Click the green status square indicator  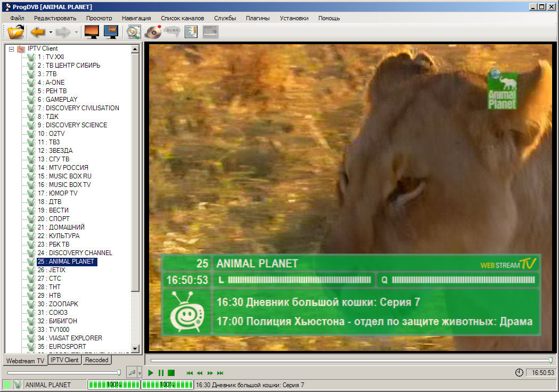tap(7, 385)
